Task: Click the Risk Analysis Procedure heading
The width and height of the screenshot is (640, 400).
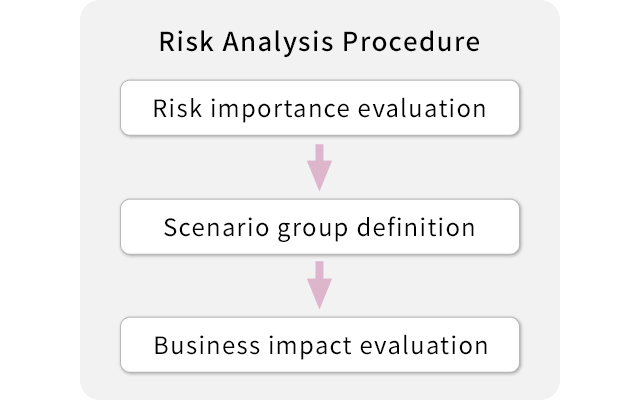Action: 320,44
